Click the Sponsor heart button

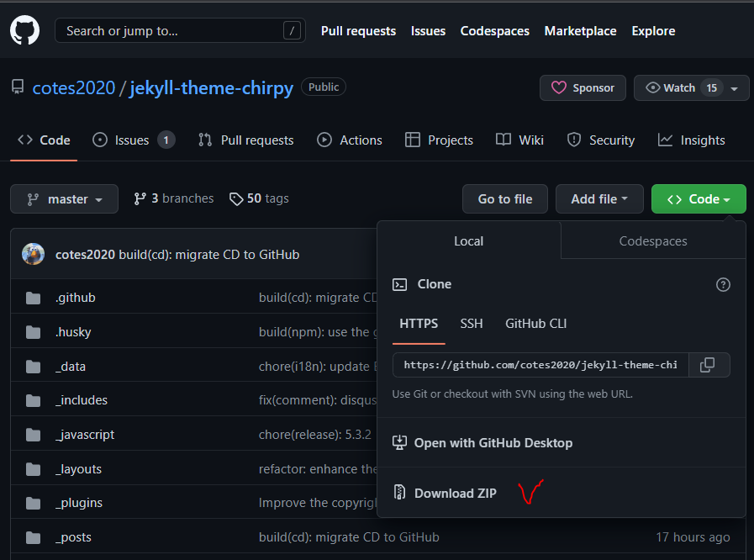[583, 87]
